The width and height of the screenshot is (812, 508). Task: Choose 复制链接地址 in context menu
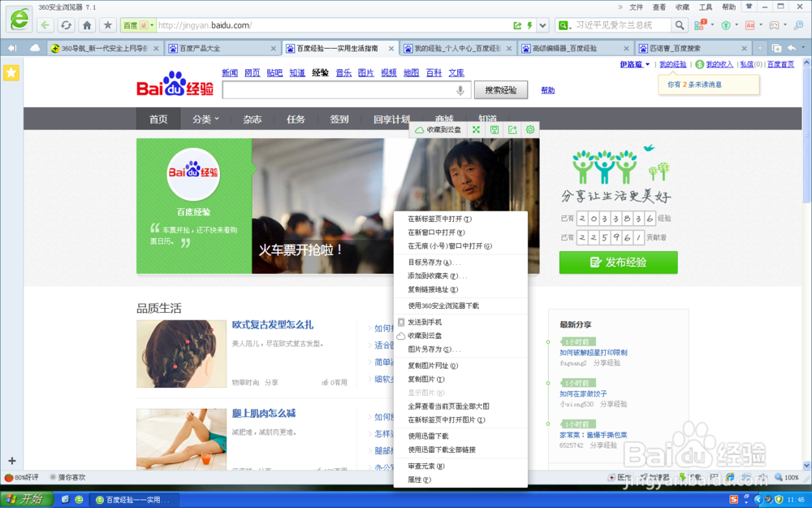coord(460,289)
